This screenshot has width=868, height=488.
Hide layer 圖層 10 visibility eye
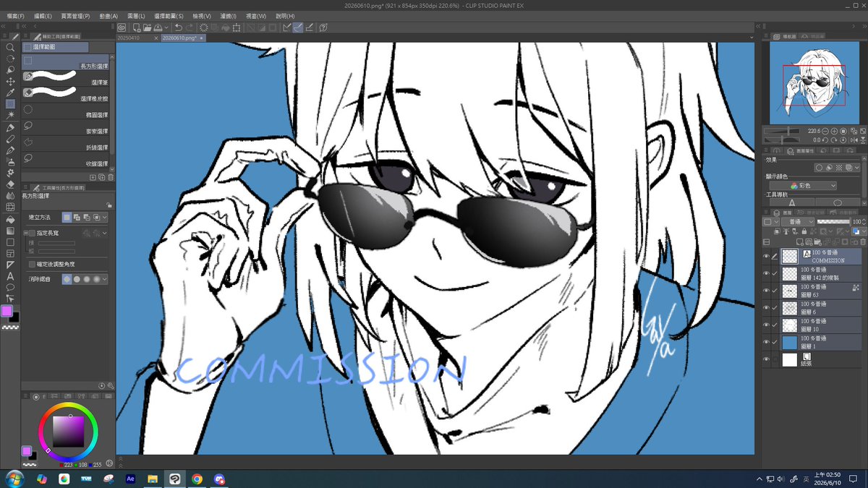click(766, 325)
